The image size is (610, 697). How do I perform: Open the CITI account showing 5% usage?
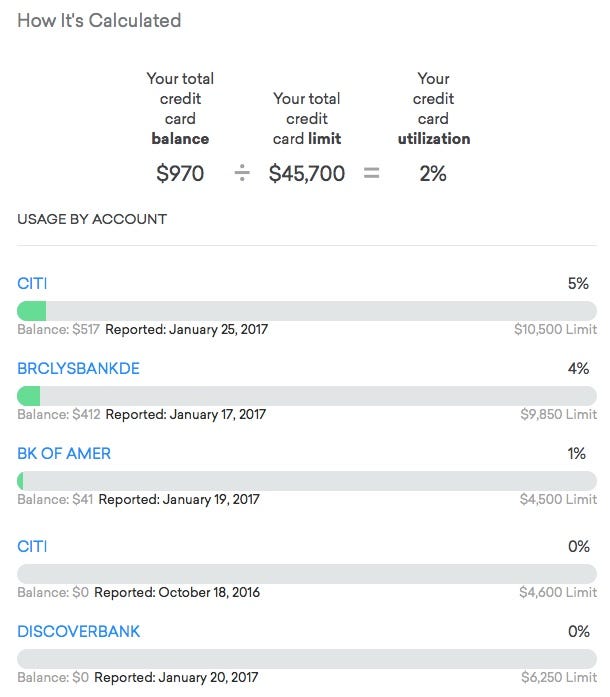pyautogui.click(x=32, y=284)
